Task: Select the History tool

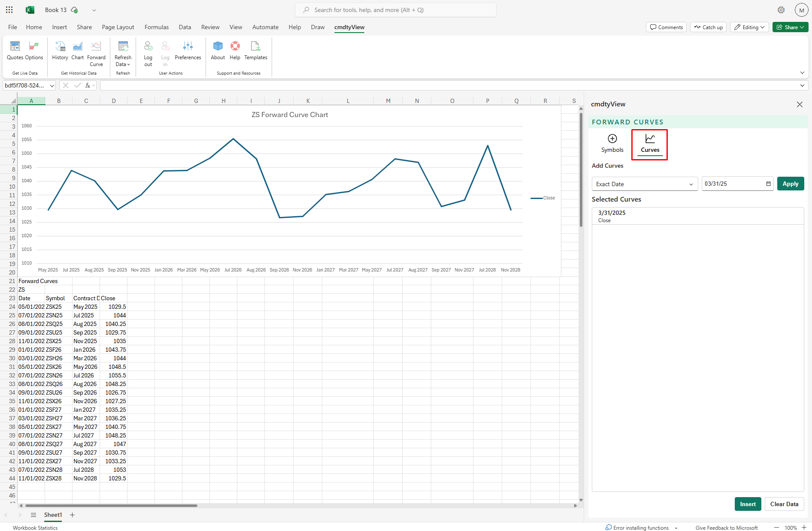Action: pos(60,51)
